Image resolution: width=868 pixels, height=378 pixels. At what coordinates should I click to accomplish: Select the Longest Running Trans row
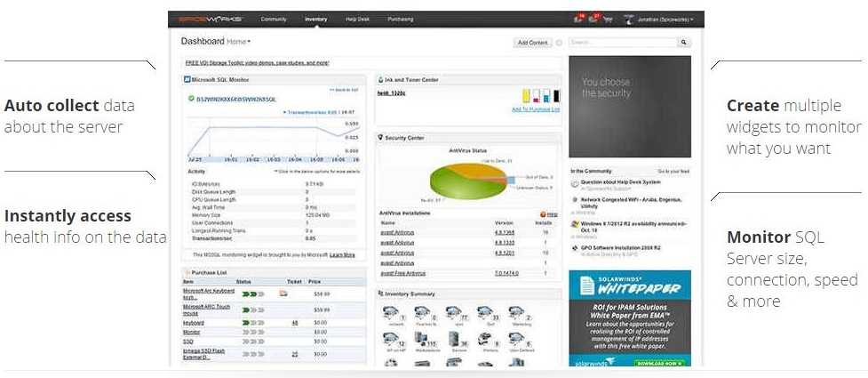(273, 230)
